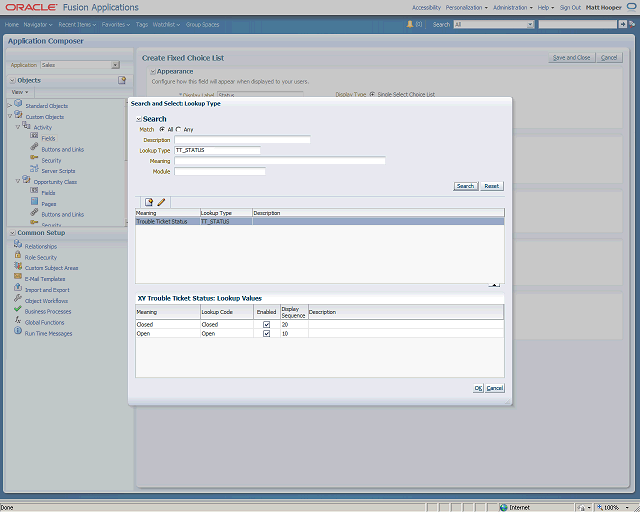The height and width of the screenshot is (512, 640).
Task: Click the Edit pencil icon in dialog toolbar
Action: pyautogui.click(x=161, y=202)
